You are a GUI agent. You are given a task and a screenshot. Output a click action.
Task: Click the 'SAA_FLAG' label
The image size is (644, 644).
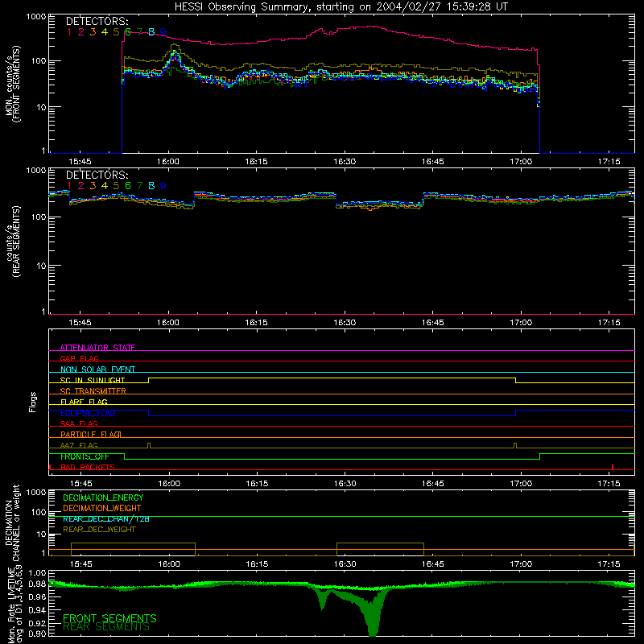[x=79, y=423]
